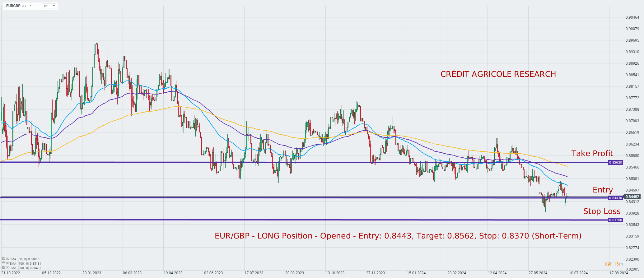Click the 0.83543 price axis label
644x278 pixels.
pos(632,225)
